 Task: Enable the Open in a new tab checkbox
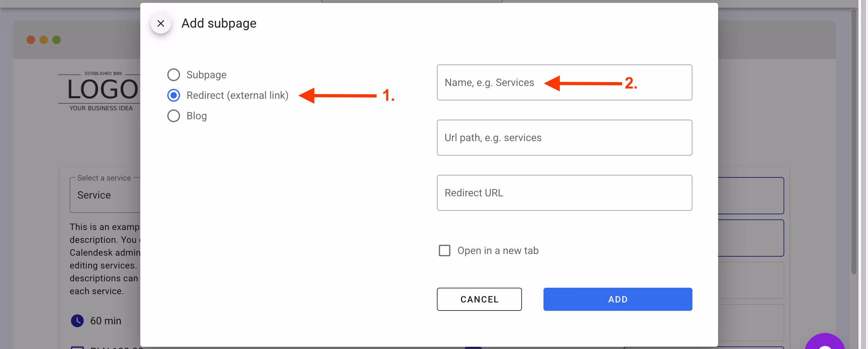click(445, 251)
